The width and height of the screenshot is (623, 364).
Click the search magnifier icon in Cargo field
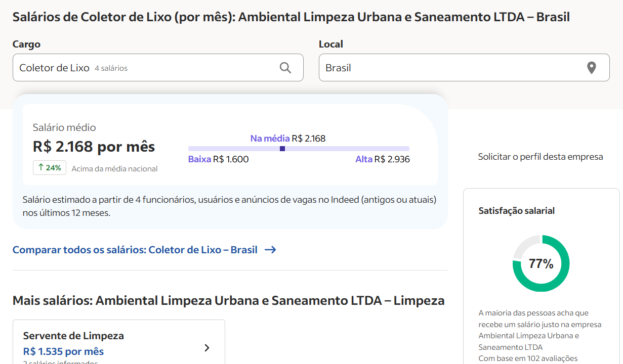(x=285, y=68)
